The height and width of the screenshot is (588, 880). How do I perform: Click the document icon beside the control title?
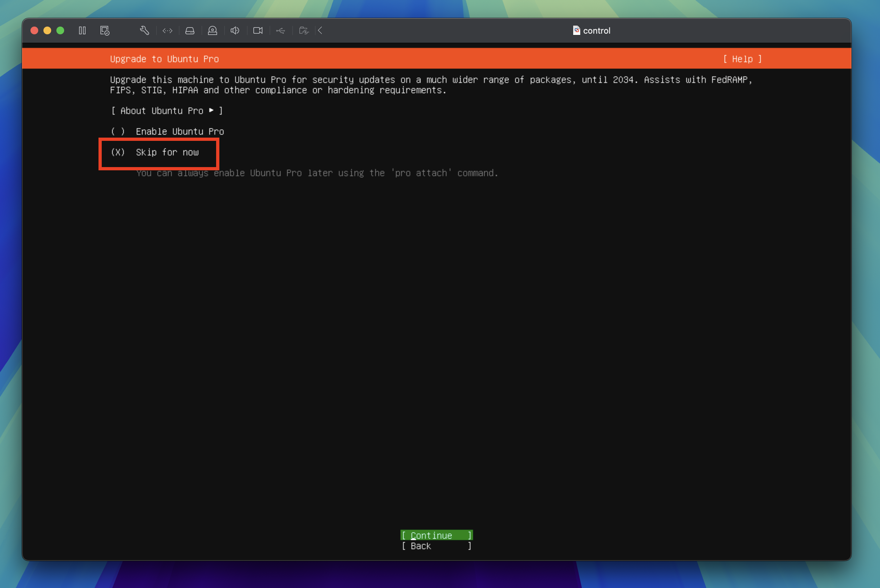[576, 30]
